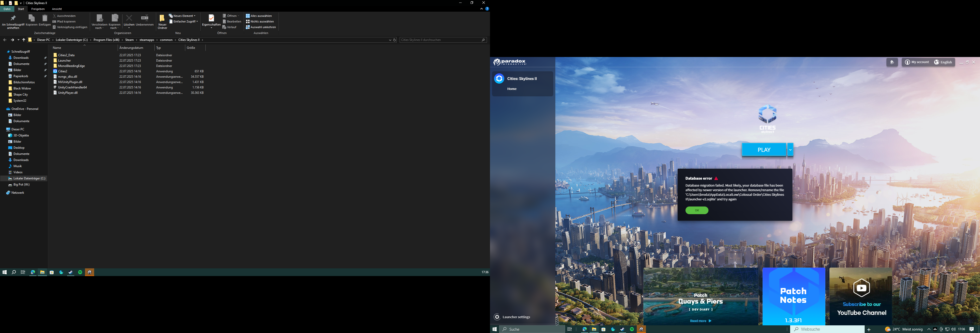This screenshot has width=980, height=333.
Task: Change language via English button
Action: pos(944,62)
